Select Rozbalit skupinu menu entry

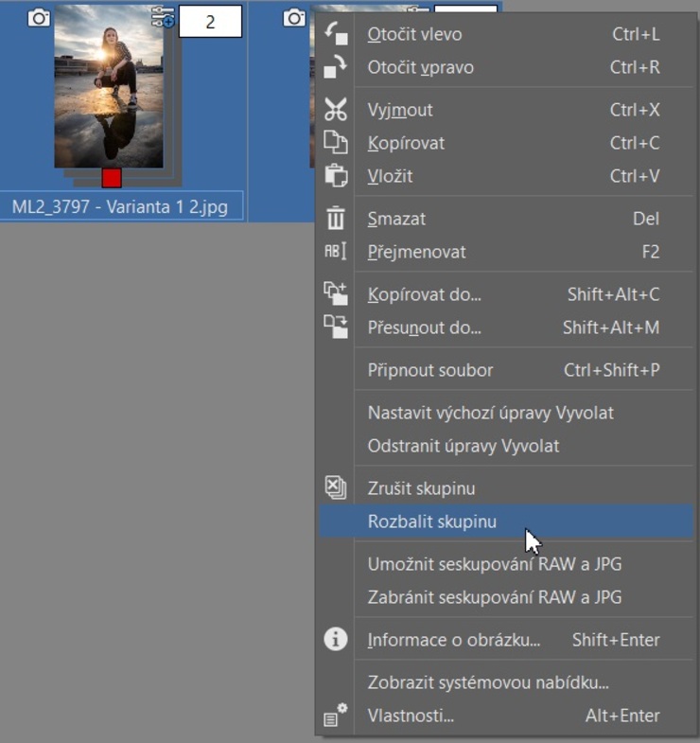coord(506,522)
